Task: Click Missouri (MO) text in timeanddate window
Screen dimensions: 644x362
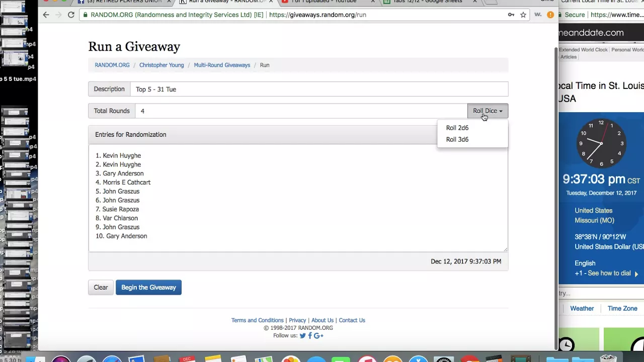Action: 594,221
